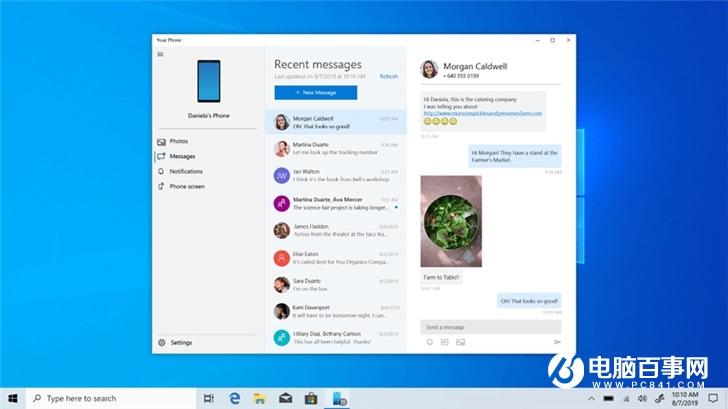Image resolution: width=728 pixels, height=409 pixels.
Task: Click Your Phone taskbar icon
Action: (338, 398)
